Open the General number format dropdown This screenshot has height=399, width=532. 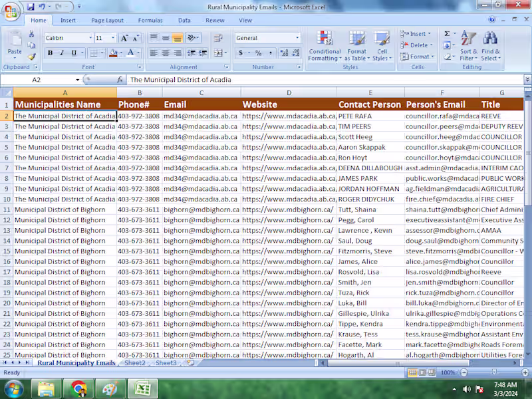pos(297,38)
